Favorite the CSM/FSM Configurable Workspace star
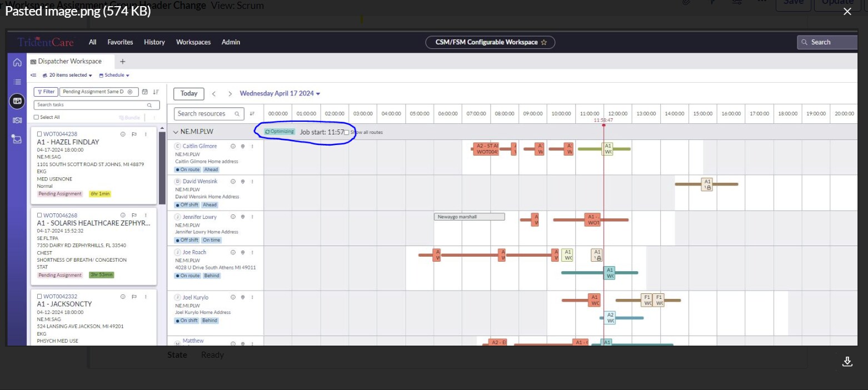 (x=544, y=42)
